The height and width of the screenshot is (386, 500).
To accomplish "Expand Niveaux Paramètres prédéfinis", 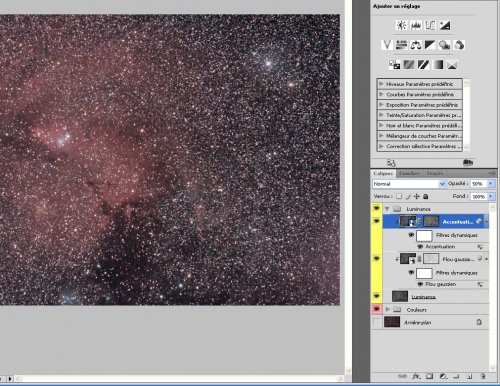I will point(381,84).
